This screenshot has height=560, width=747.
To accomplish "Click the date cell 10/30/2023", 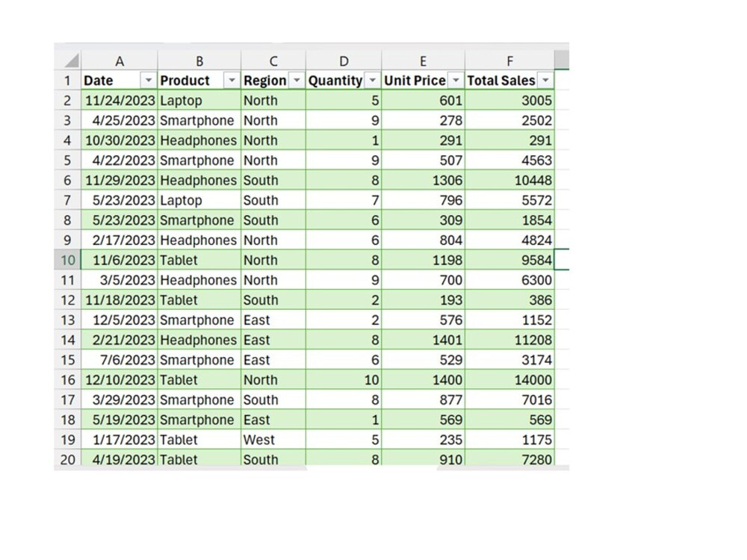I will 120,140.
